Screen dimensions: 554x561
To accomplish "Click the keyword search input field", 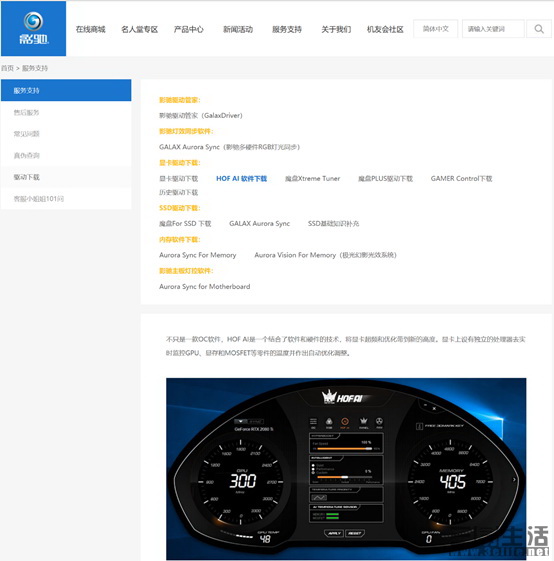I will tap(493, 29).
